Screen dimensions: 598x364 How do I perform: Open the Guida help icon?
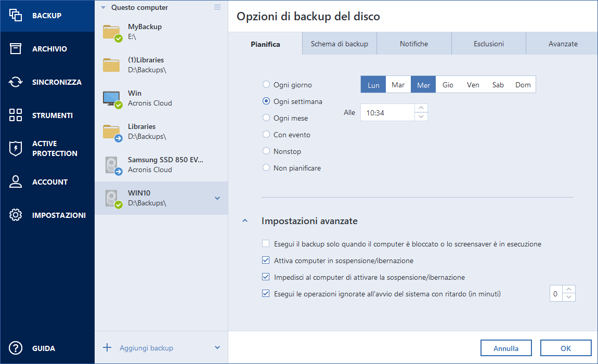(16, 348)
